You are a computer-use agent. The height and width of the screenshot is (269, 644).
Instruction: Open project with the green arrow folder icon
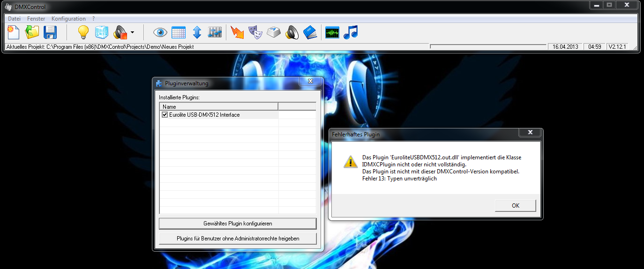tap(32, 32)
